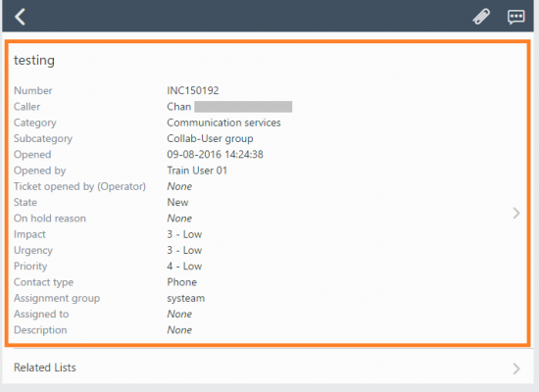The image size is (539, 392).
Task: Select the Train User 01 value
Action: [x=197, y=171]
